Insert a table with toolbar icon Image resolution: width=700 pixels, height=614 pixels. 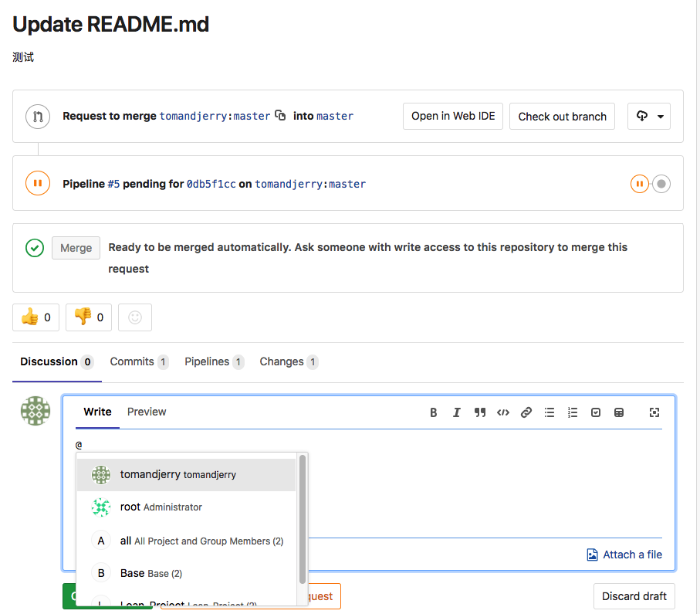[619, 412]
